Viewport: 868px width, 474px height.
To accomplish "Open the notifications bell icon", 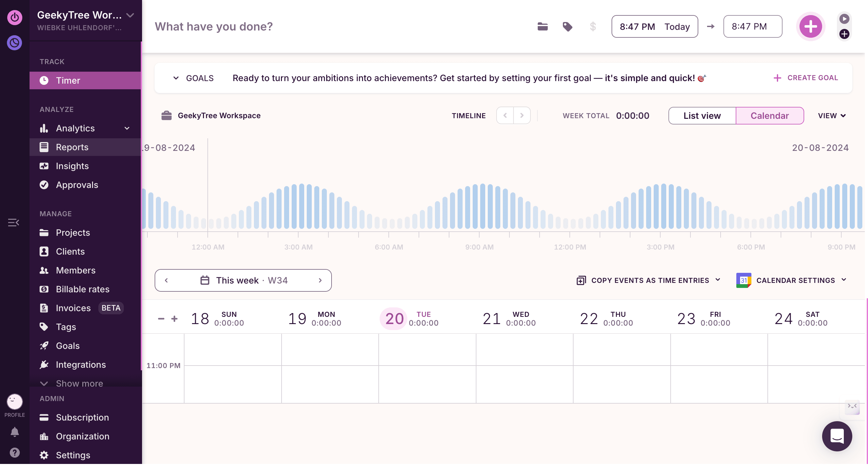I will 14,432.
